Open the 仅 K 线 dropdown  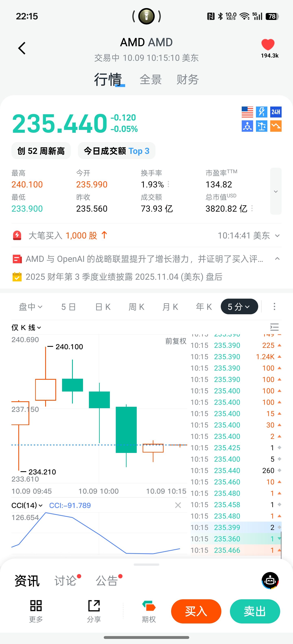26,327
